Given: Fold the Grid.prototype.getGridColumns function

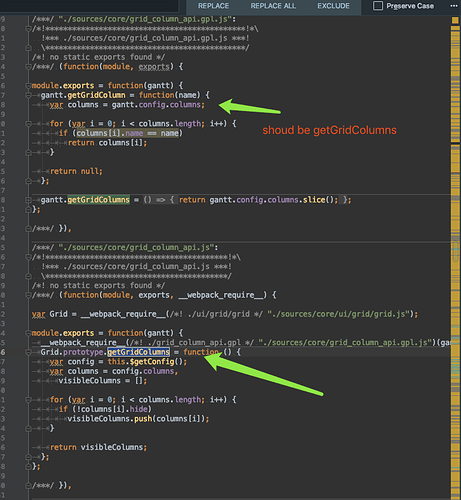Looking at the screenshot, I should pos(28,352).
